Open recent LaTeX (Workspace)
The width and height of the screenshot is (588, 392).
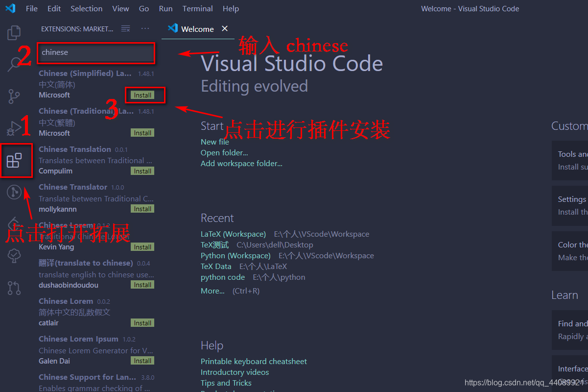coord(233,234)
